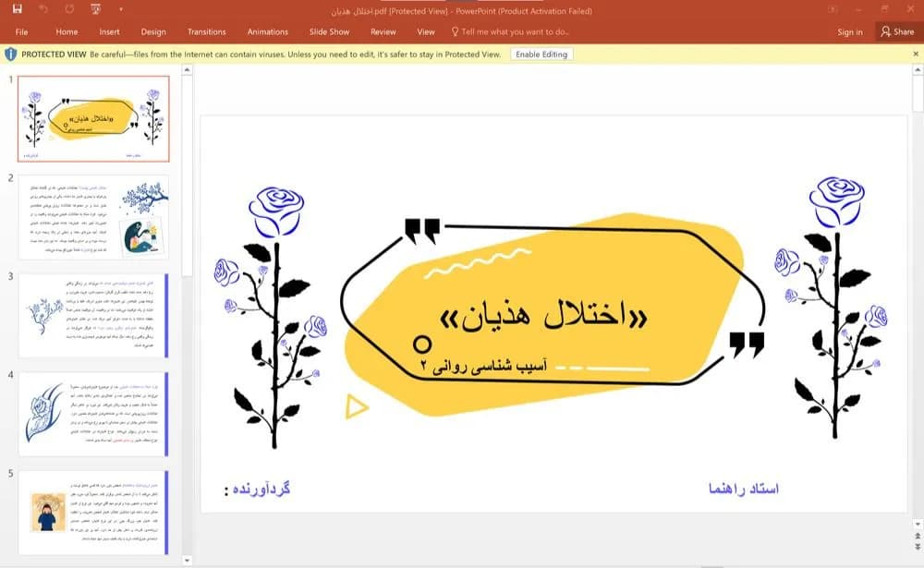
Task: Click the Tell me what you want to do box
Action: point(515,31)
